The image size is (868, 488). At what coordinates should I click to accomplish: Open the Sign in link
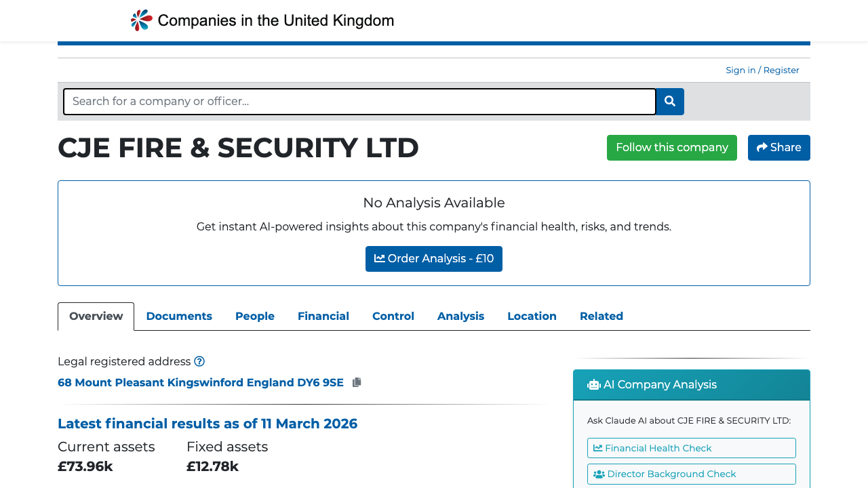tap(740, 70)
